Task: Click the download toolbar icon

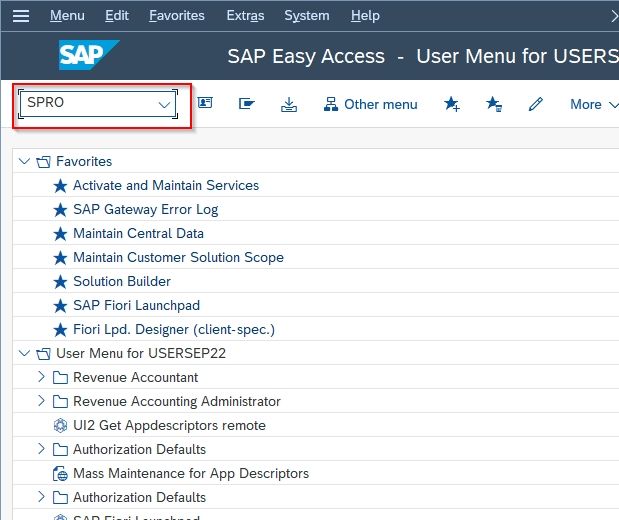Action: coord(289,105)
